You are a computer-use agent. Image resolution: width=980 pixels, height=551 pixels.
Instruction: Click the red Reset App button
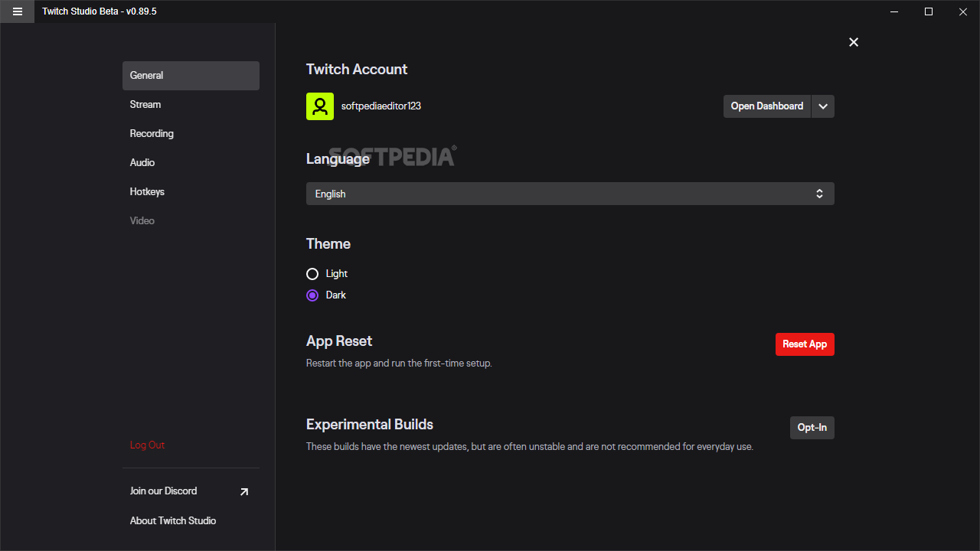click(x=805, y=344)
